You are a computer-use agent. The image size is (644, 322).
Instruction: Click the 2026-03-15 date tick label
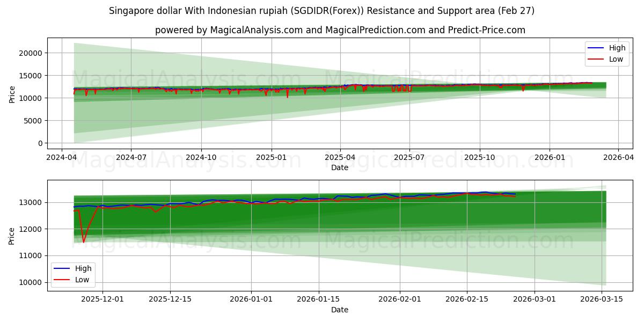602,299
